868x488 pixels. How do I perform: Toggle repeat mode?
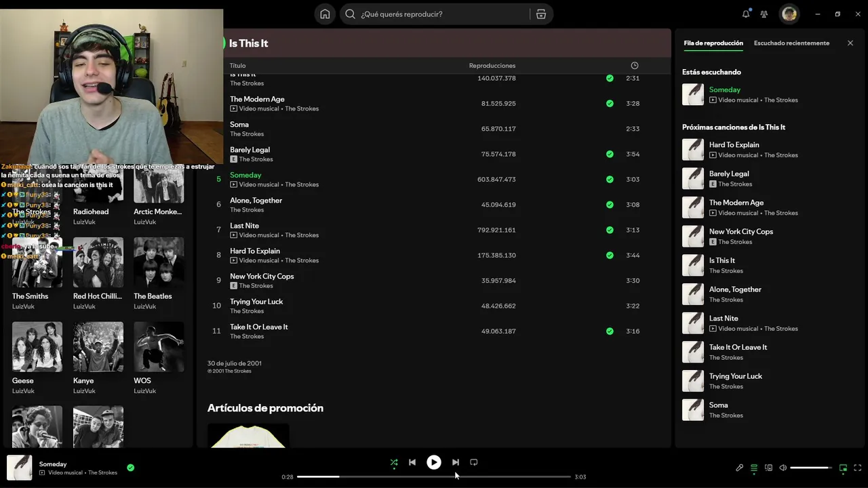coord(474,462)
